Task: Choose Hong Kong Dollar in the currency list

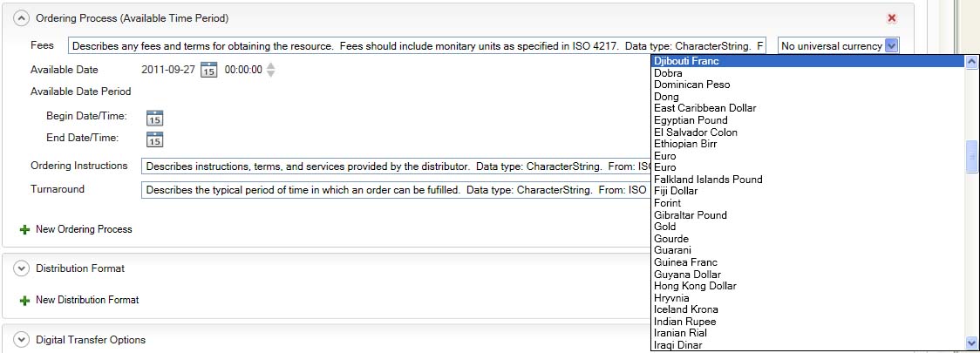Action: pos(695,286)
